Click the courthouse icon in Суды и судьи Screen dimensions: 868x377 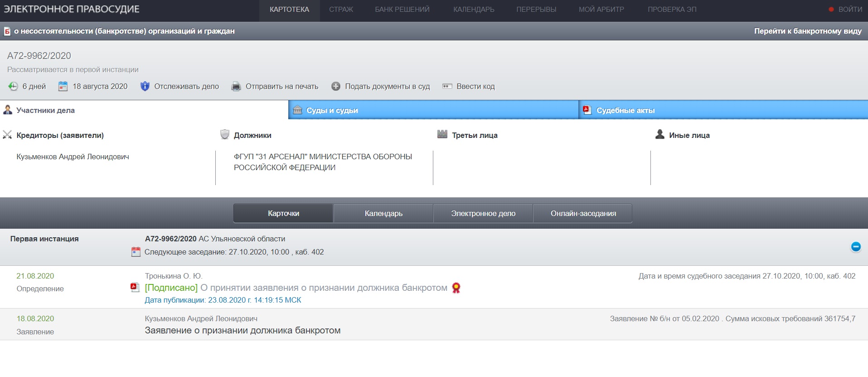click(297, 110)
